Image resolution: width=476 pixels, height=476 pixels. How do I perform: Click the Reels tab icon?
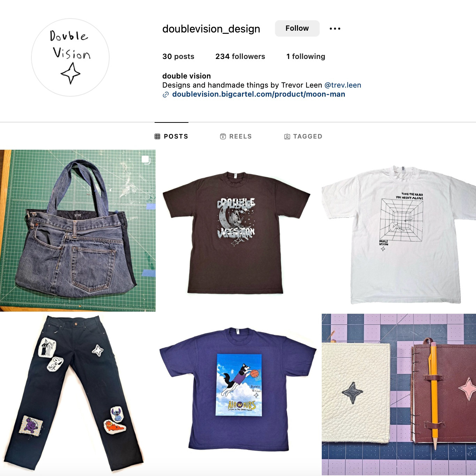click(x=223, y=136)
